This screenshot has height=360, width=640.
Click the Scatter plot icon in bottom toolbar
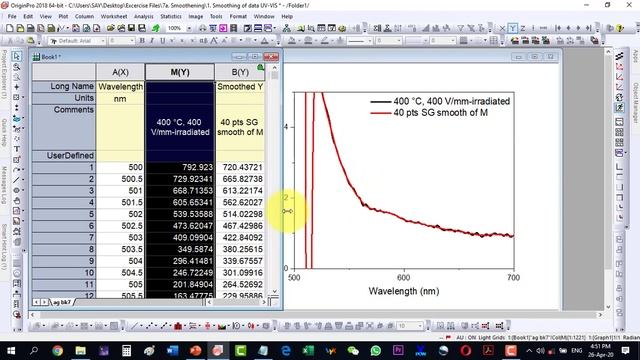coord(150,326)
